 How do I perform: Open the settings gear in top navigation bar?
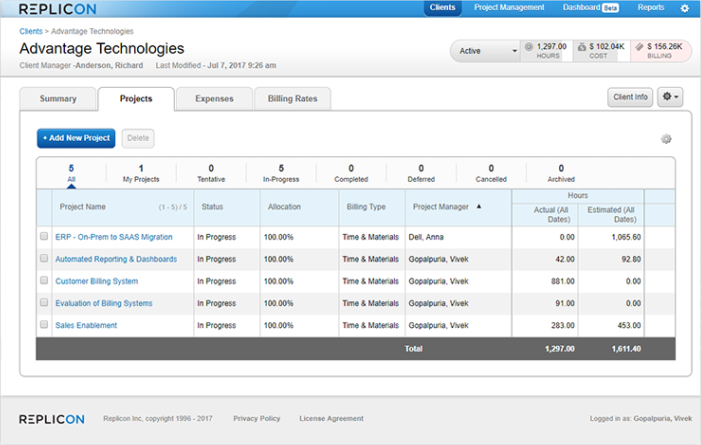pos(684,8)
